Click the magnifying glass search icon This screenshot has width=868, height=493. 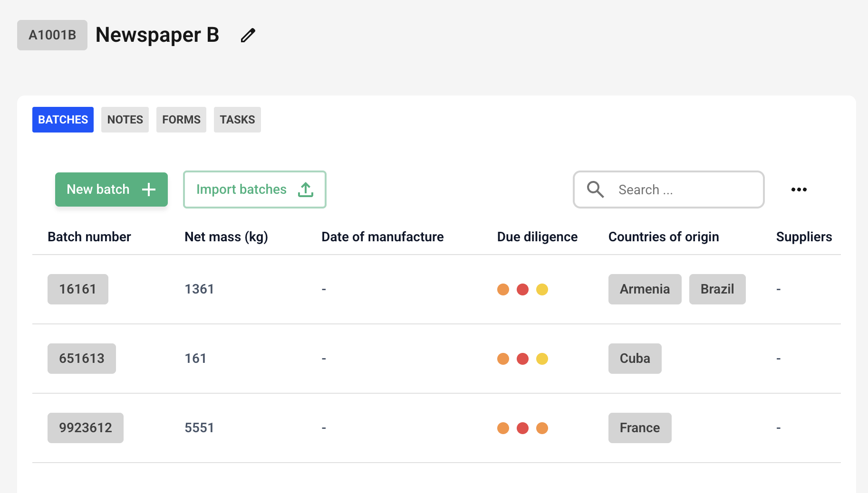click(595, 190)
